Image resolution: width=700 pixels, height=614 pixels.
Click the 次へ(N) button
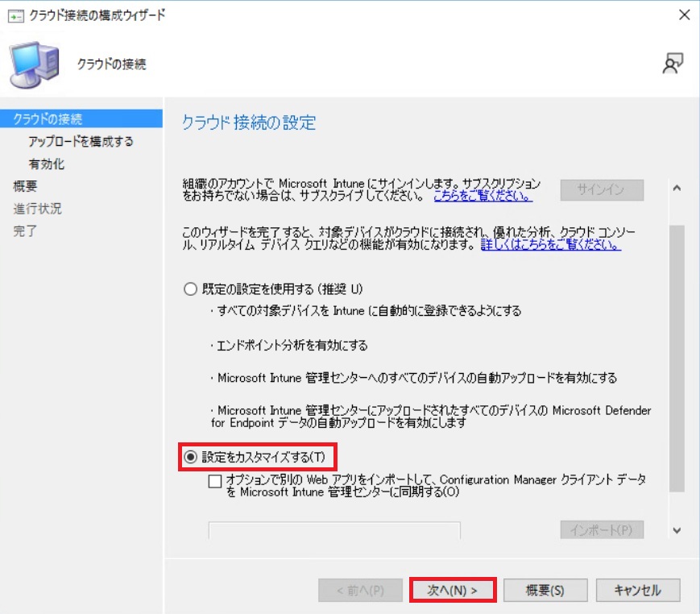452,590
